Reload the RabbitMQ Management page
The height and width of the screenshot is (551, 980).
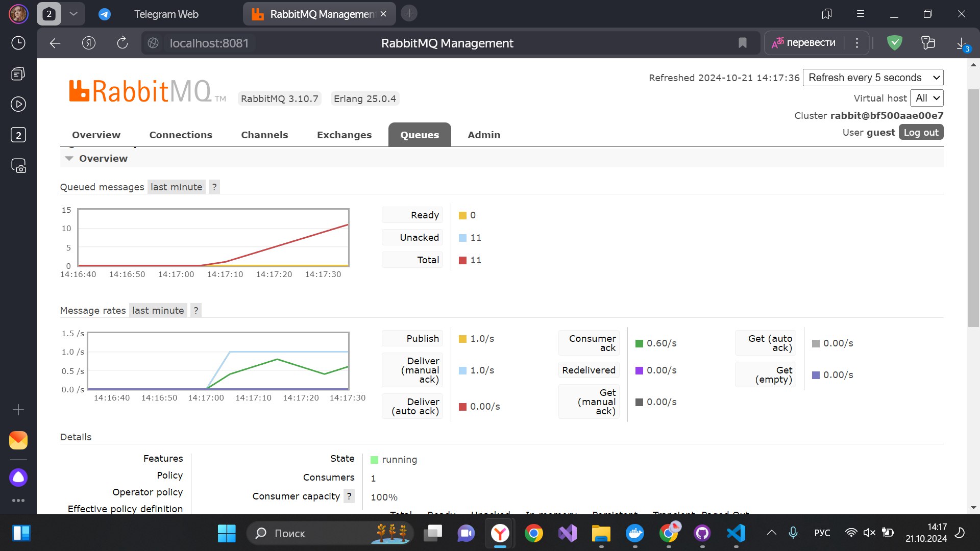coord(122,43)
